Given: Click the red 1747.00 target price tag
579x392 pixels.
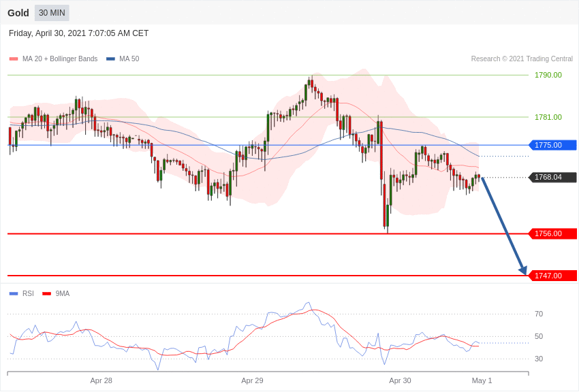Looking at the screenshot, I should click(553, 276).
